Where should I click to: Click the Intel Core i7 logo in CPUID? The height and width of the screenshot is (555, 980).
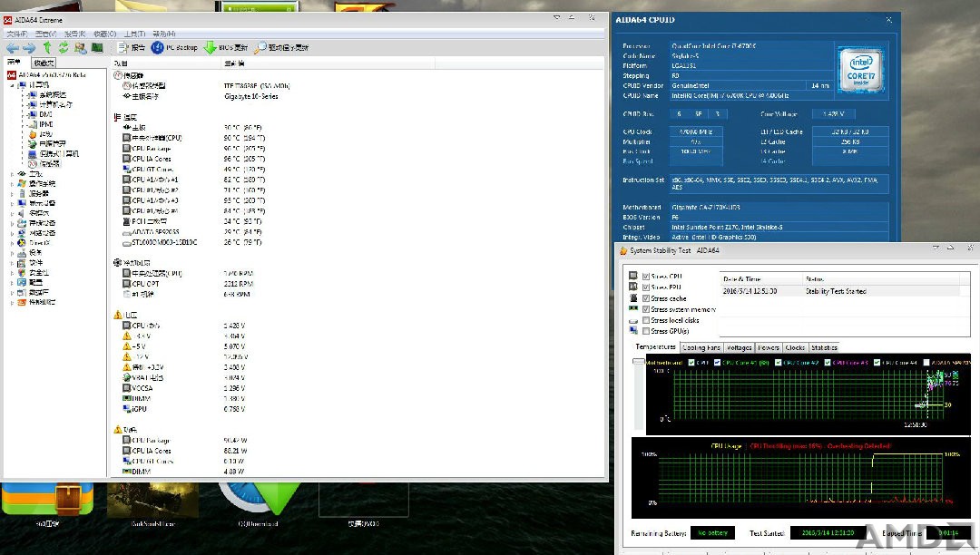click(x=860, y=71)
